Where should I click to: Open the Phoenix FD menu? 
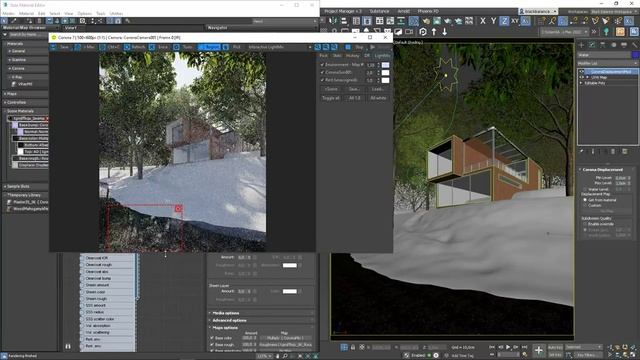coord(428,11)
